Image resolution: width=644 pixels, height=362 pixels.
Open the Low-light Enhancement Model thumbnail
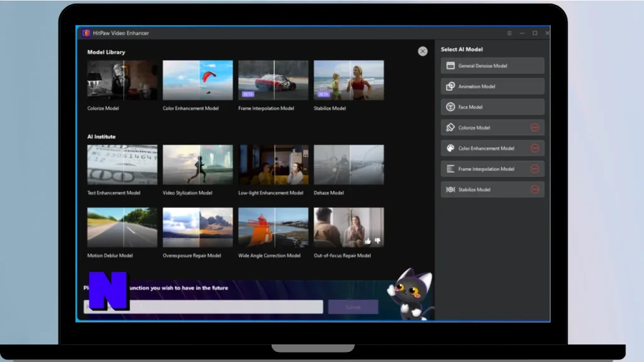pos(273,165)
